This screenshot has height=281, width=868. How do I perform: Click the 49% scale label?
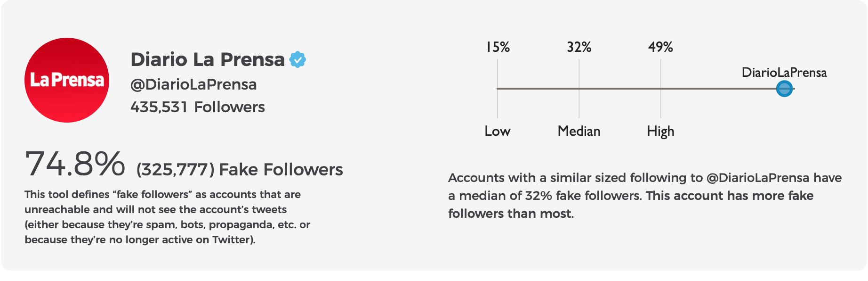click(660, 47)
